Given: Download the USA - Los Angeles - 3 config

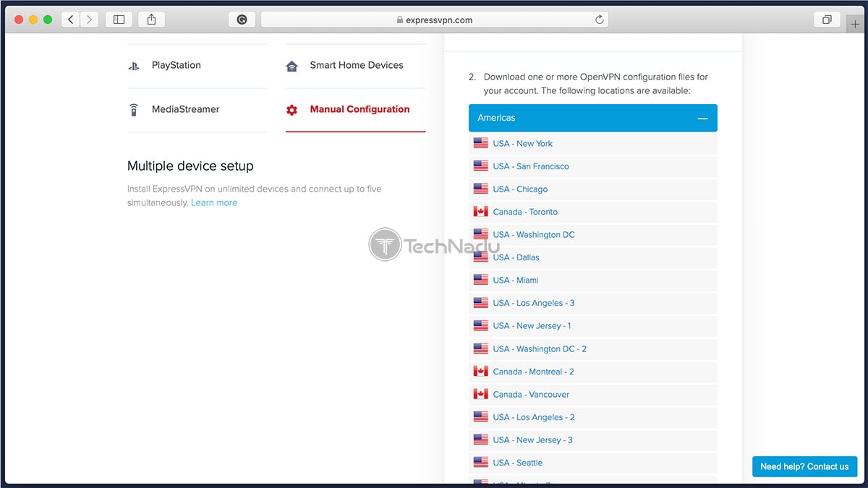Looking at the screenshot, I should point(534,303).
